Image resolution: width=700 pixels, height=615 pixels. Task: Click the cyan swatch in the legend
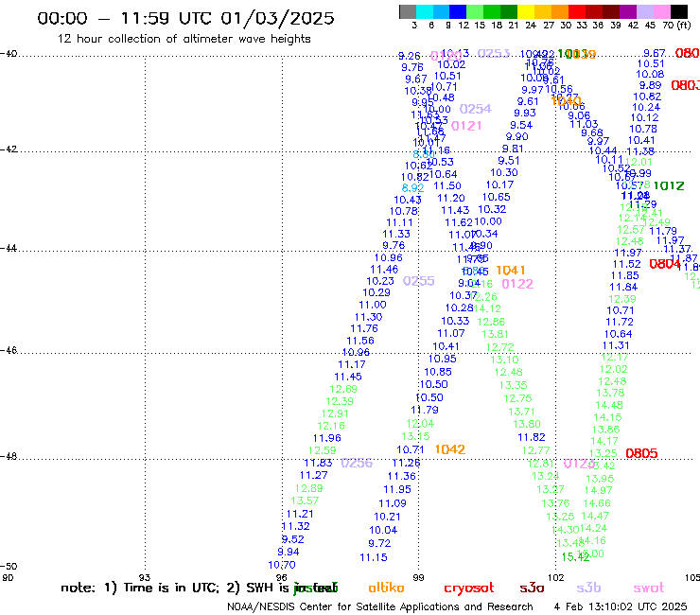tap(425, 11)
